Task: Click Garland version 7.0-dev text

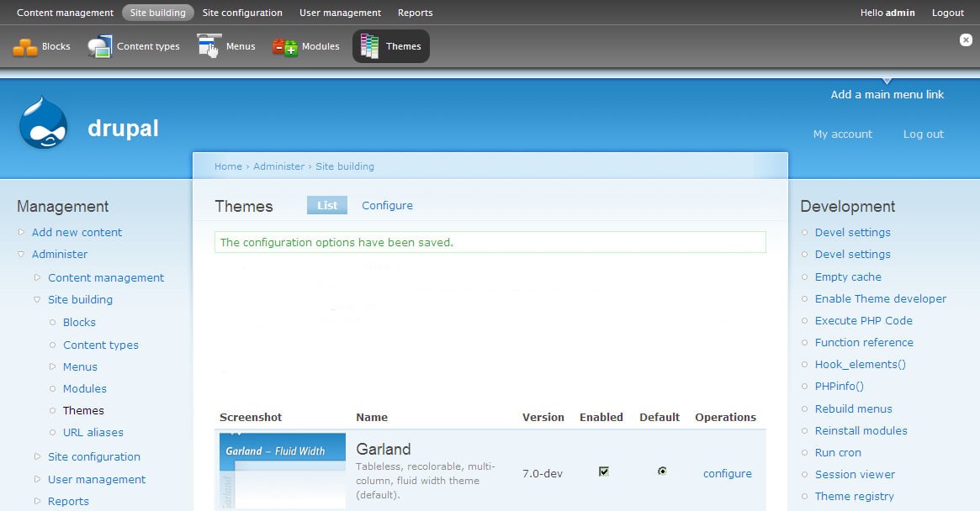Action: coord(543,473)
